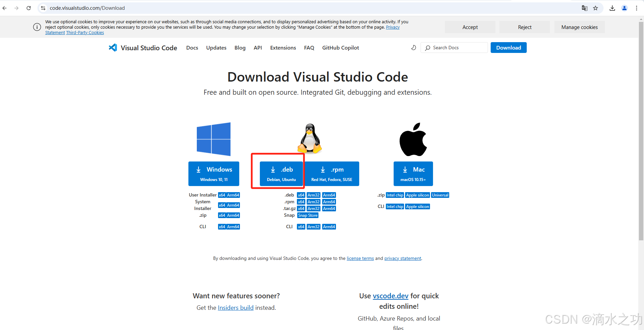The width and height of the screenshot is (644, 330).
Task: Select Linux .tar.gz x64
Action: [x=301, y=209]
